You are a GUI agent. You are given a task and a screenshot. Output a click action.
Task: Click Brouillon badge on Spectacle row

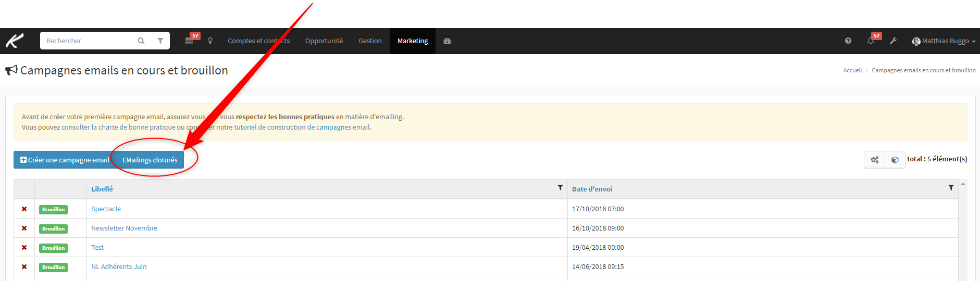tap(53, 209)
